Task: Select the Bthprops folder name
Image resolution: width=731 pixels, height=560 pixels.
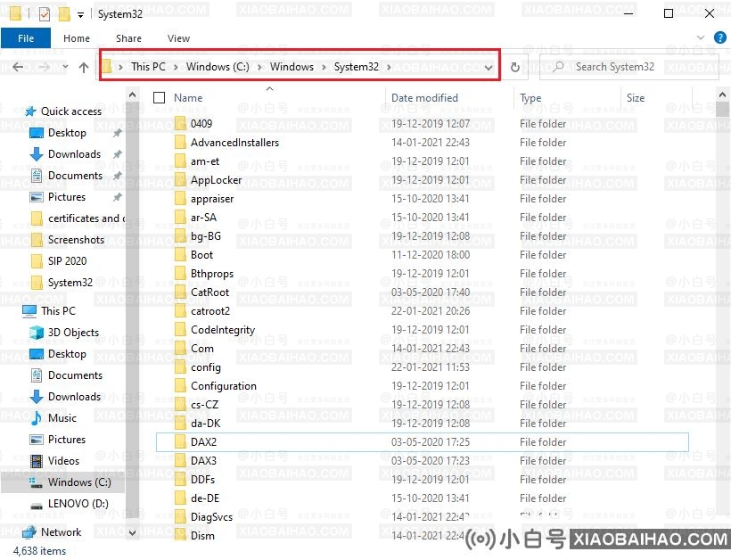Action: click(x=212, y=274)
